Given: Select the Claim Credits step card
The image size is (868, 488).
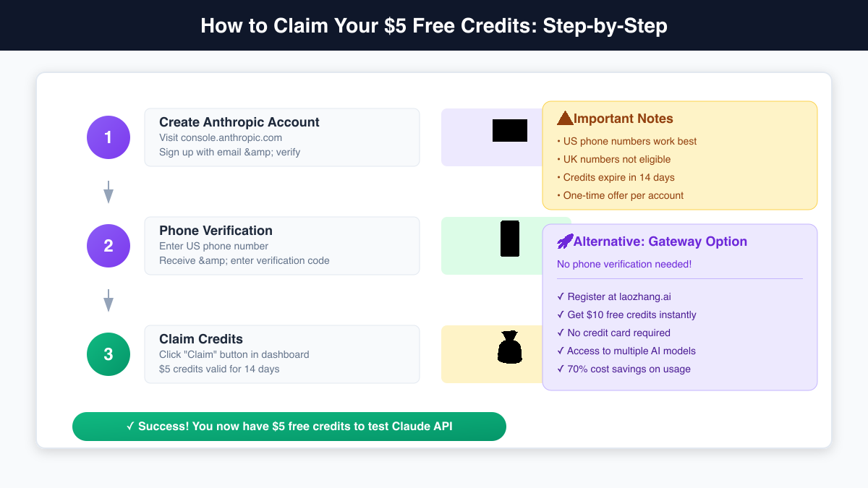Looking at the screenshot, I should (282, 354).
